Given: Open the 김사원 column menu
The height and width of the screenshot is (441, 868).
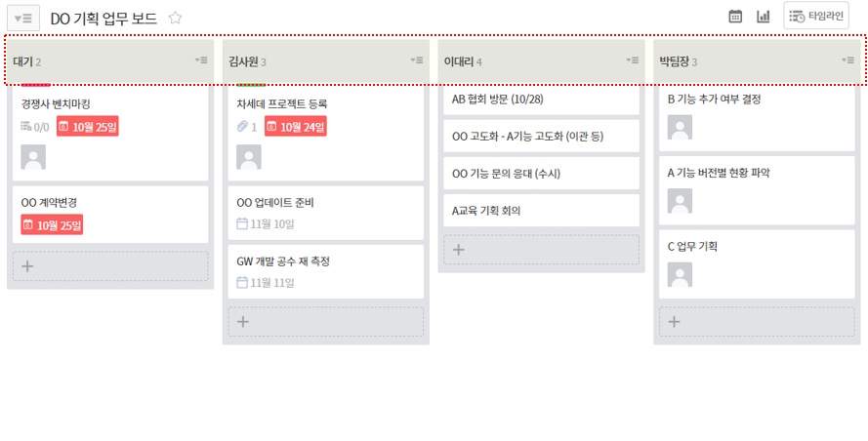Looking at the screenshot, I should click(417, 60).
